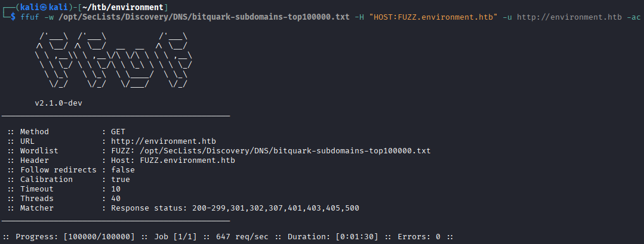Image resolution: width=644 pixels, height=244 pixels.
Task: Click the FUZZ wordlist path on the Wordlist row
Action: [x=270, y=151]
